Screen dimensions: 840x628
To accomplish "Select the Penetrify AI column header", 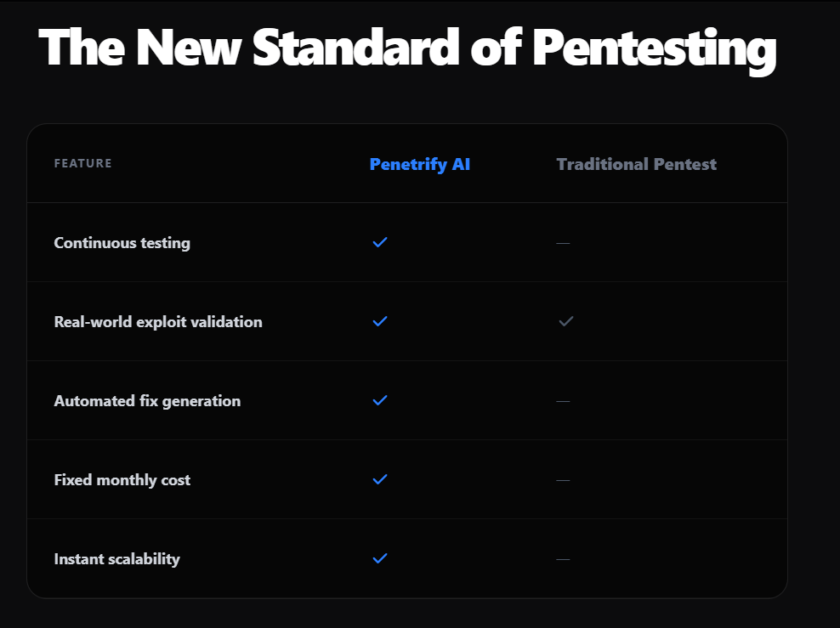I will coord(420,164).
